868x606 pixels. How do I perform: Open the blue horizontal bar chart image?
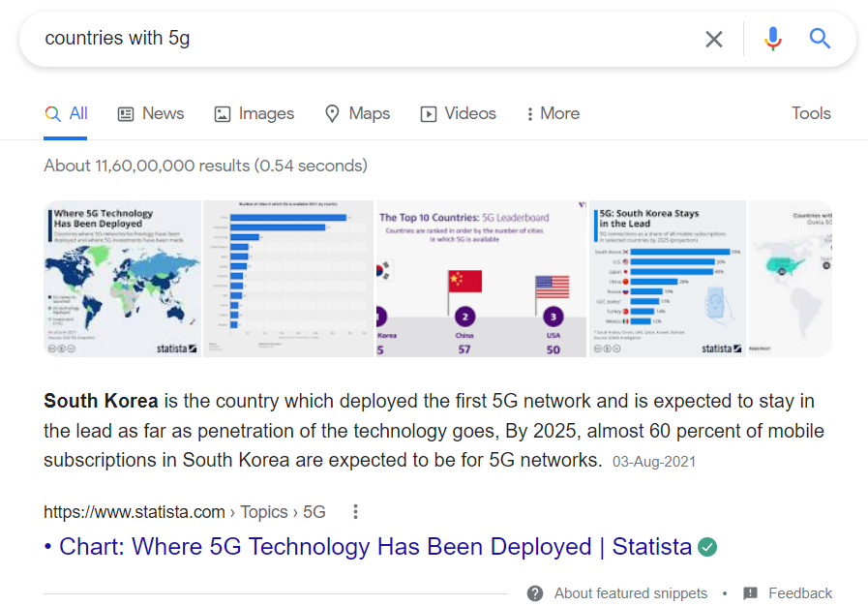point(287,279)
